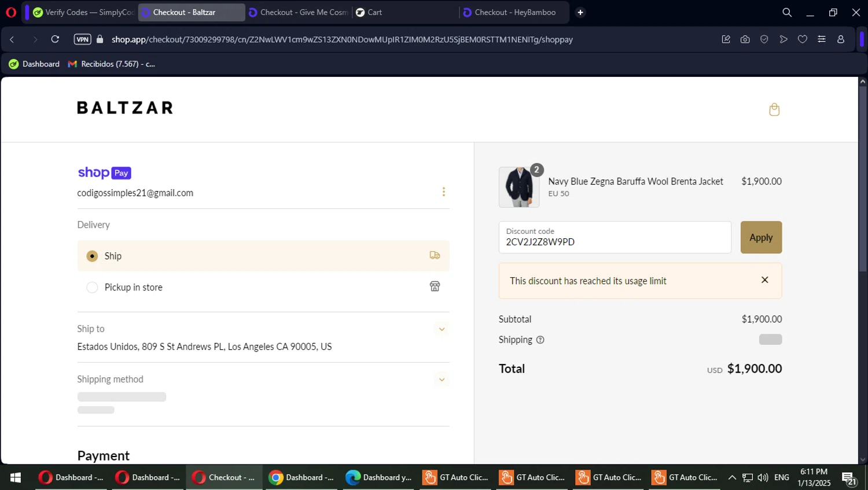Open the Dashboard bookmark
The width and height of the screenshot is (868, 490).
pos(34,64)
